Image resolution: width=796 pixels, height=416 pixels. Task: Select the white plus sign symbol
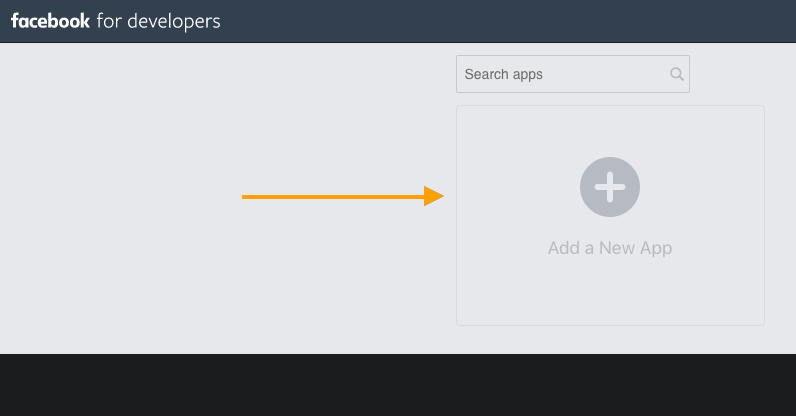click(610, 187)
